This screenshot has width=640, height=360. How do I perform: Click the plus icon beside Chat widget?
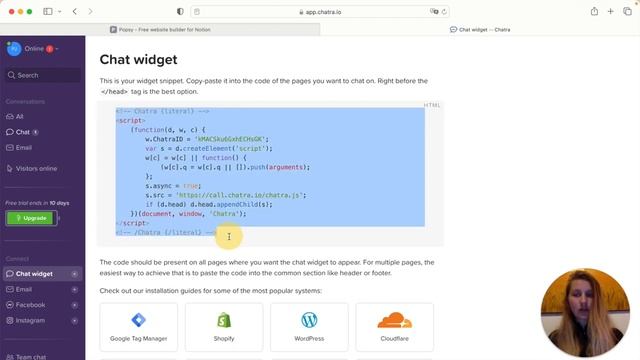click(74, 274)
